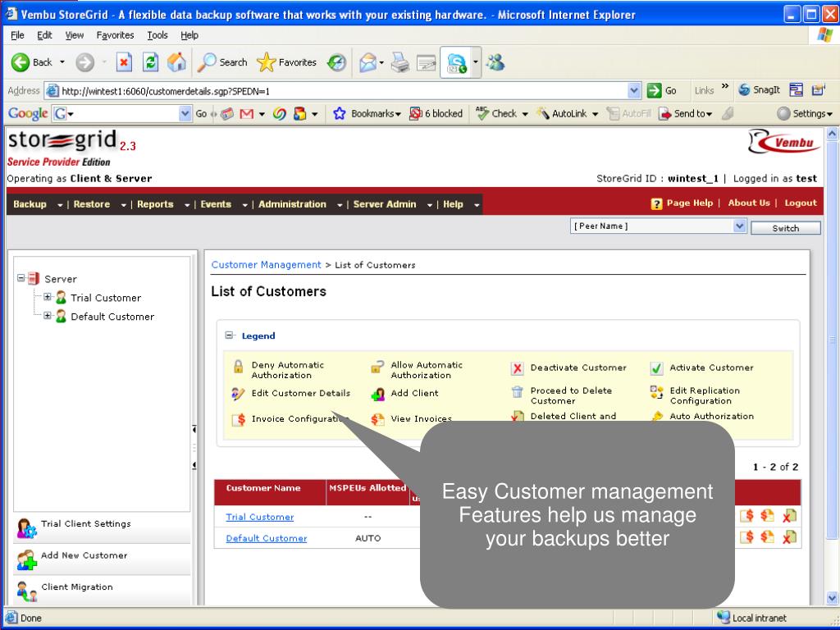
Task: Open the History icon in the toolbar
Action: (336, 62)
